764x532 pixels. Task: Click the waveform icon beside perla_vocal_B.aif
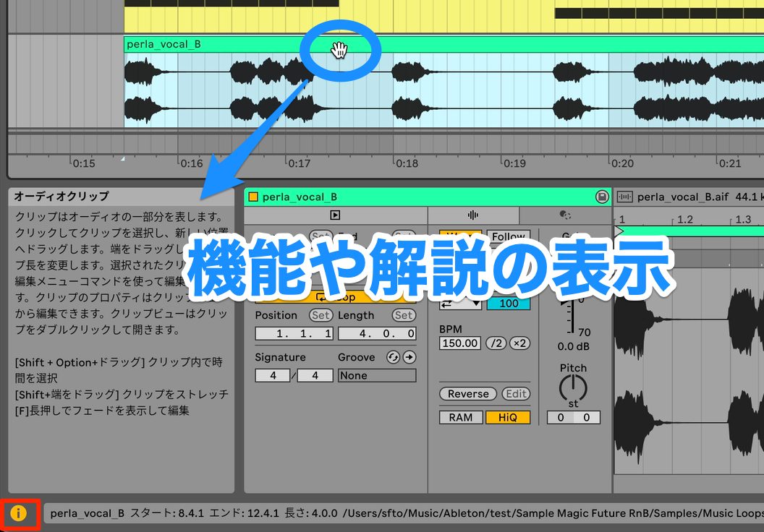tap(624, 197)
